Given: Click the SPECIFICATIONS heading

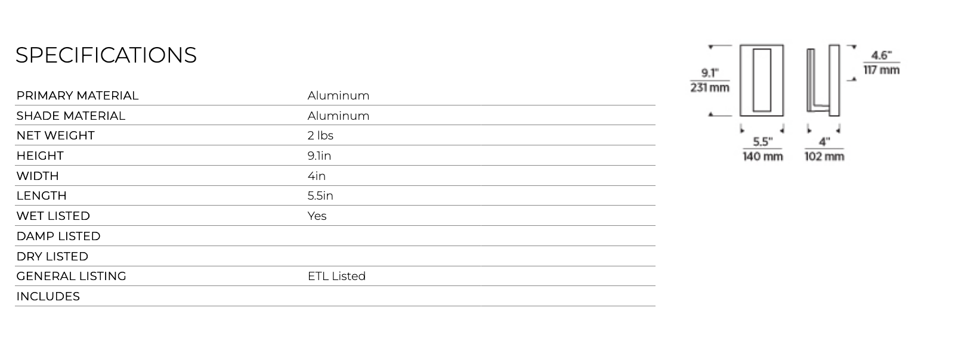Looking at the screenshot, I should coord(106,55).
